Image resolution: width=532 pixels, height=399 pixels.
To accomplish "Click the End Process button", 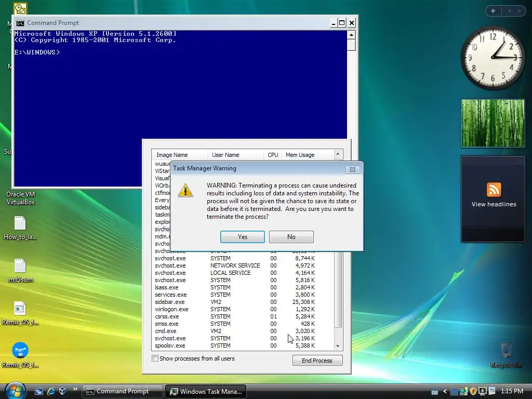I will 317,361.
